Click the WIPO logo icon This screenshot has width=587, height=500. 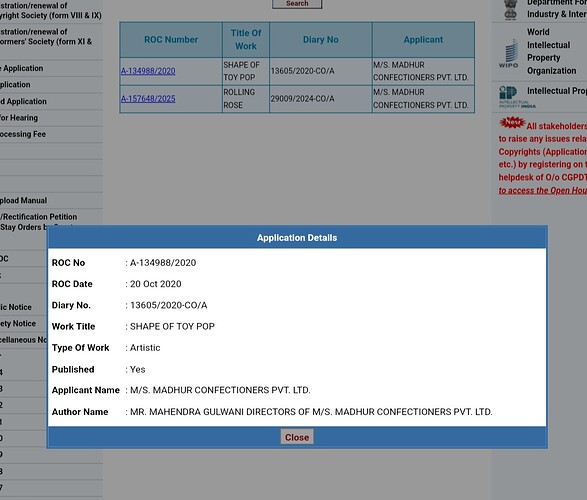(x=508, y=54)
